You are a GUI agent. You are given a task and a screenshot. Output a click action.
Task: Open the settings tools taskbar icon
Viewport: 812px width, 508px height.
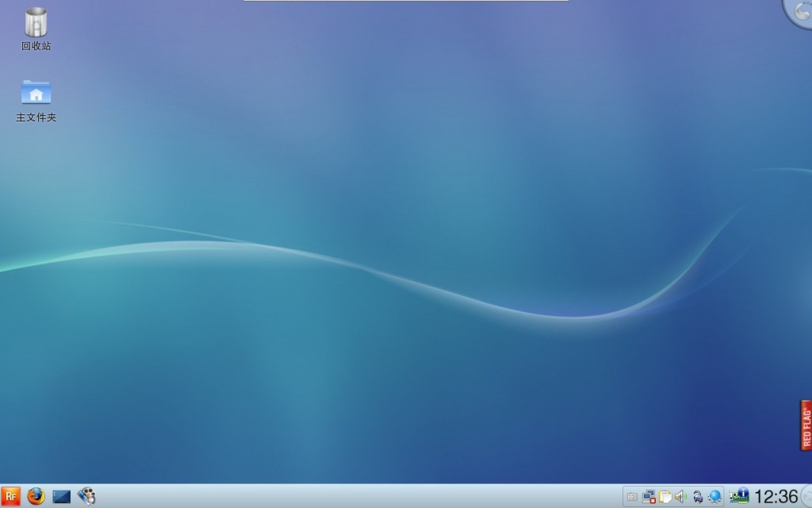coord(86,496)
